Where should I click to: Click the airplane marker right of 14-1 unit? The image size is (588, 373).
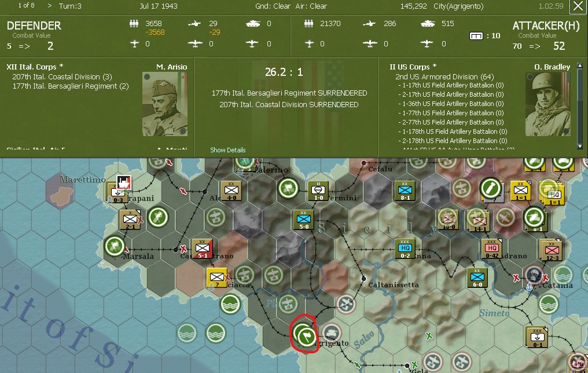click(505, 217)
